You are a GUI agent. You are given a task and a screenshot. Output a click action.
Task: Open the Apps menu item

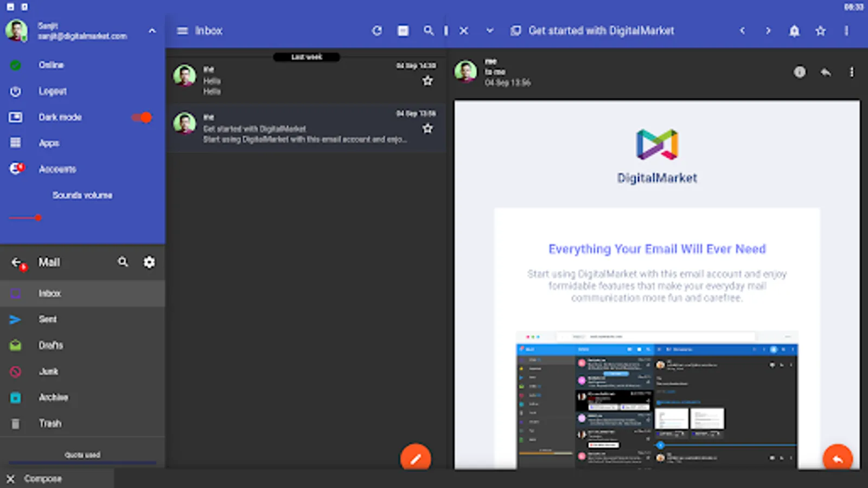[82, 143]
